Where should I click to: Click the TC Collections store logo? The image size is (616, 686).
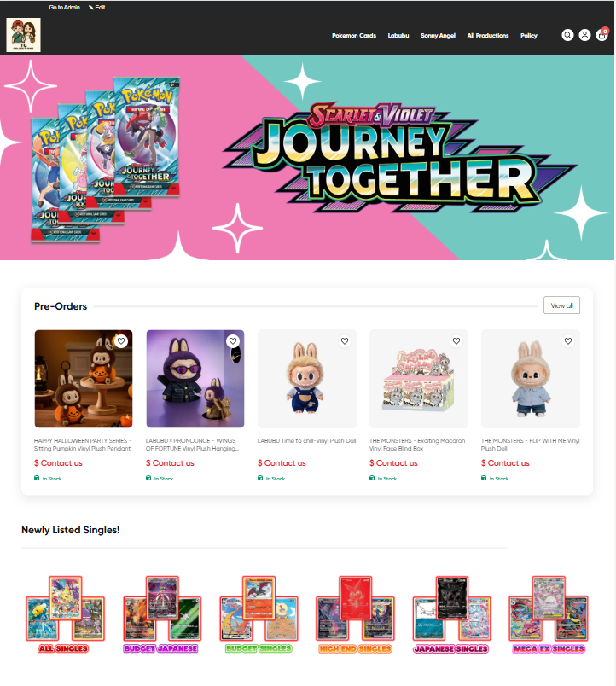pyautogui.click(x=24, y=35)
